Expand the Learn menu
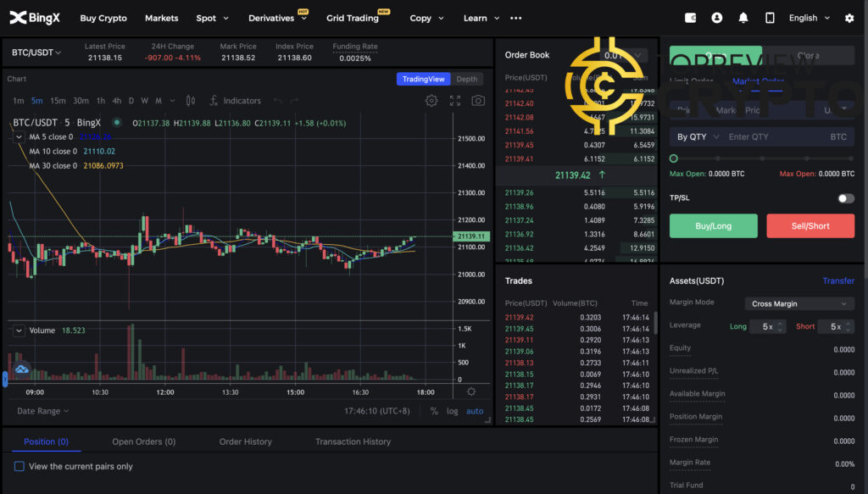This screenshot has height=494, width=868. pyautogui.click(x=481, y=19)
